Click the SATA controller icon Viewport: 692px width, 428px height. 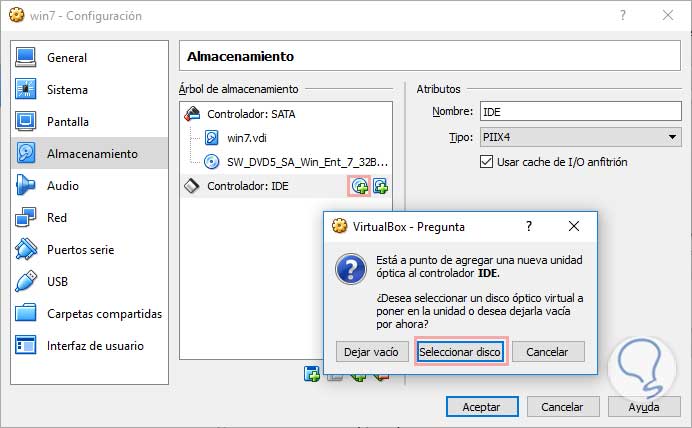click(192, 114)
